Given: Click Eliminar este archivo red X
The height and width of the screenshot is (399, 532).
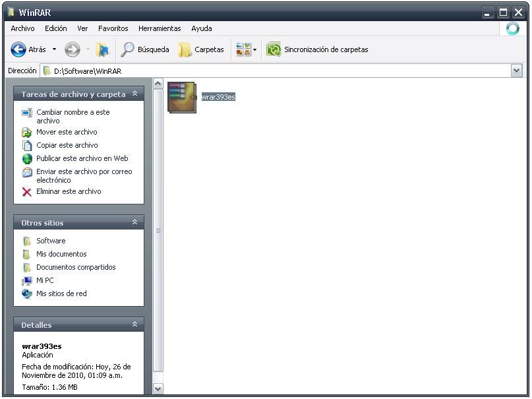Looking at the screenshot, I should pos(27,192).
